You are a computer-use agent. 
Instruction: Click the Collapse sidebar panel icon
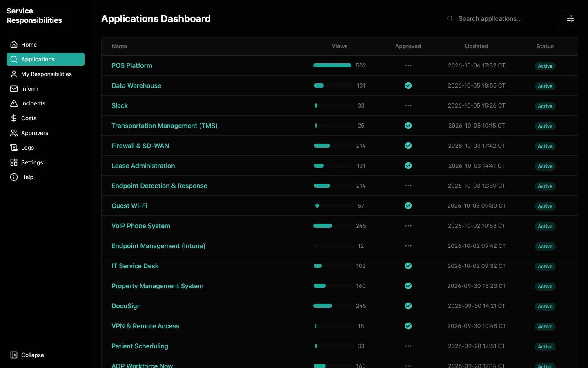pos(14,355)
